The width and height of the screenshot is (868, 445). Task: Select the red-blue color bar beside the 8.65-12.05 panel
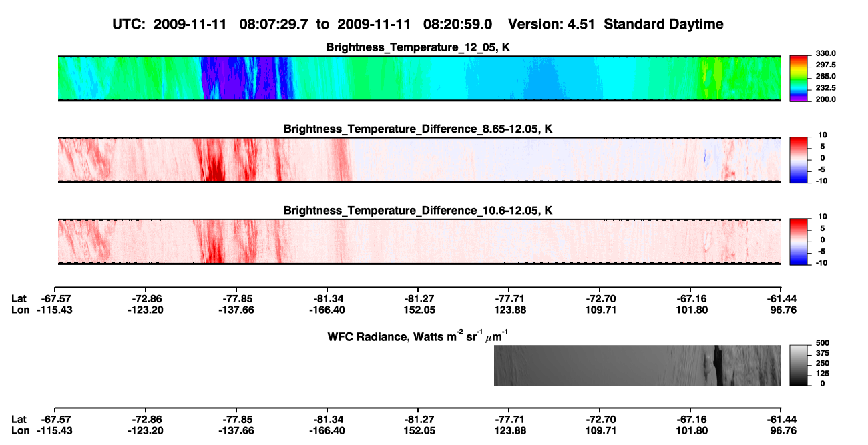[x=799, y=159]
